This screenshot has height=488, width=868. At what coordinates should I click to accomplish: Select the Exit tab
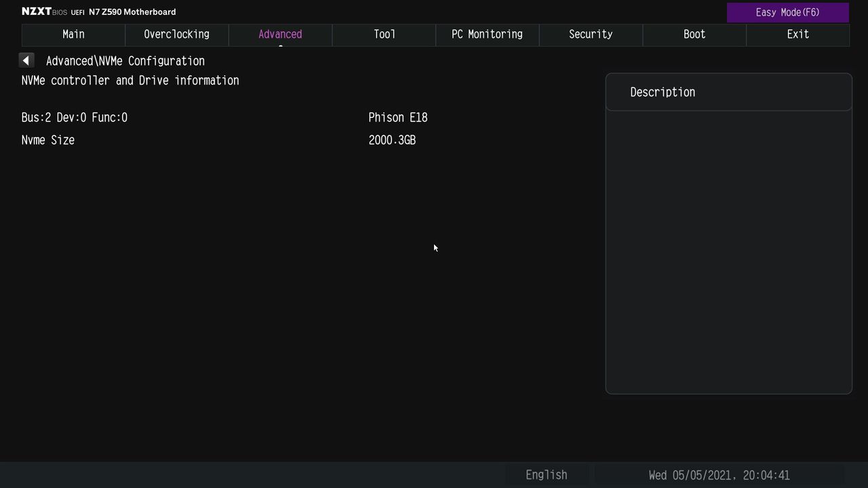pyautogui.click(x=797, y=35)
